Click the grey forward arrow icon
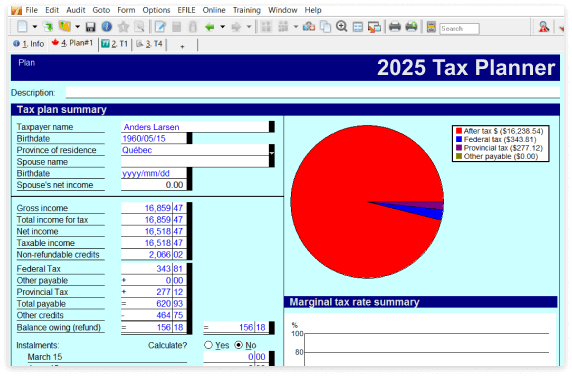The image size is (572, 376). (x=236, y=27)
